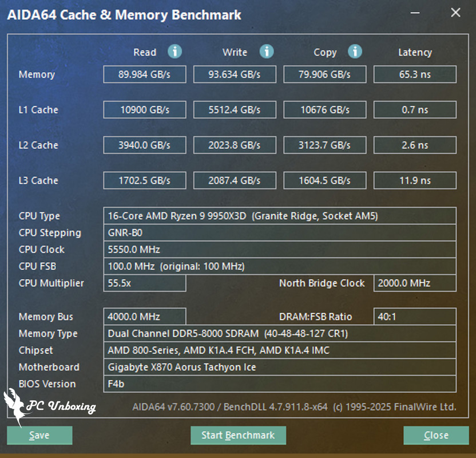Click CPU Type field Ryzen 9 9950X3D
The height and width of the screenshot is (458, 476).
coord(280,216)
